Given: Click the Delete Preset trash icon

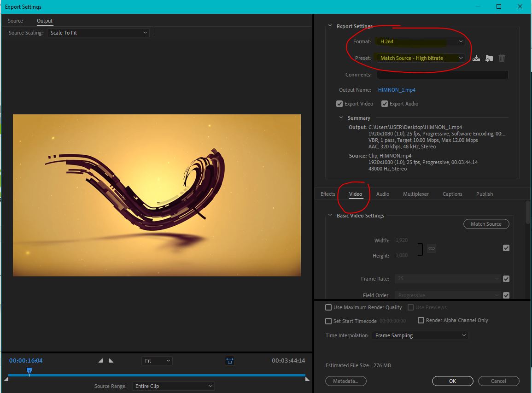Looking at the screenshot, I should (x=502, y=58).
